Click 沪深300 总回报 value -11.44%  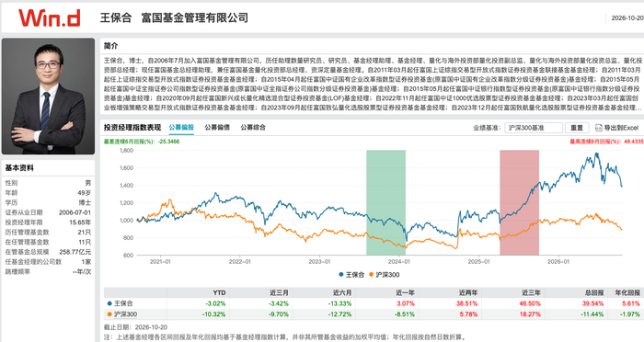click(592, 314)
